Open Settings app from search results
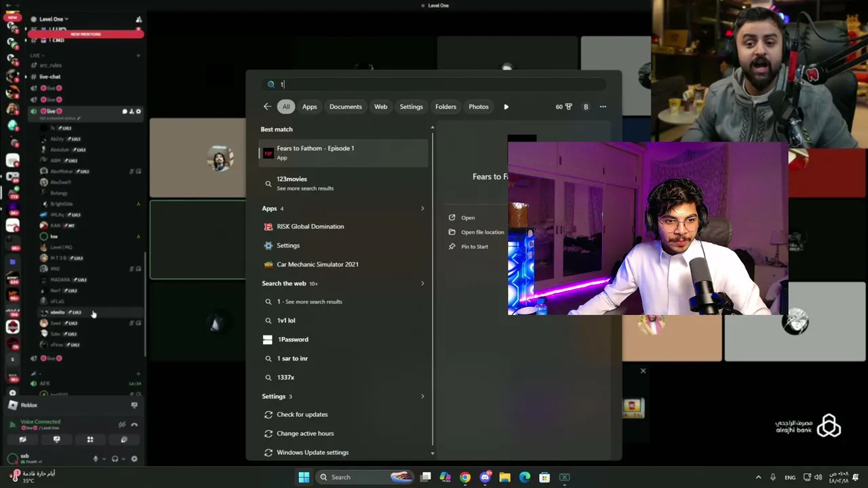Image resolution: width=868 pixels, height=488 pixels. click(344, 245)
